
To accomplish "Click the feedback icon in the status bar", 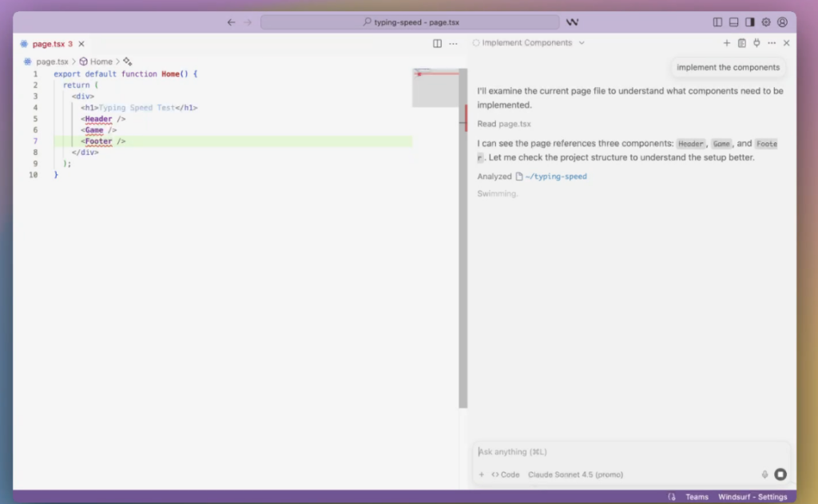I will (x=672, y=496).
